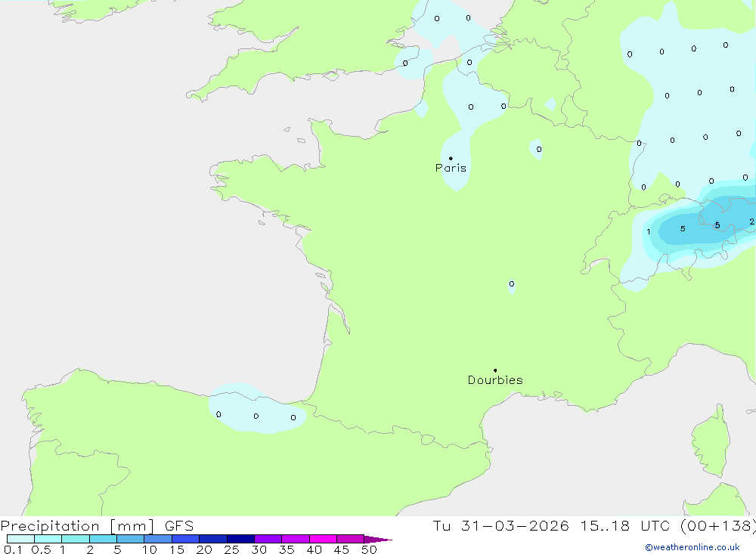The height and width of the screenshot is (554, 756).
Task: Select the Paris location dot marker
Action: 451,158
